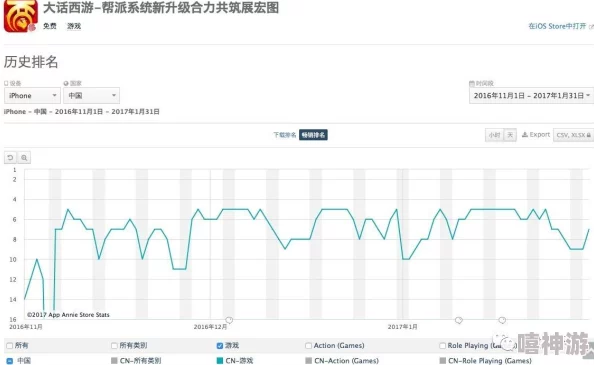Screen dimensions: 594x365
Task: Click the ©2017 App Annie Store Stats text
Action: coord(68,315)
